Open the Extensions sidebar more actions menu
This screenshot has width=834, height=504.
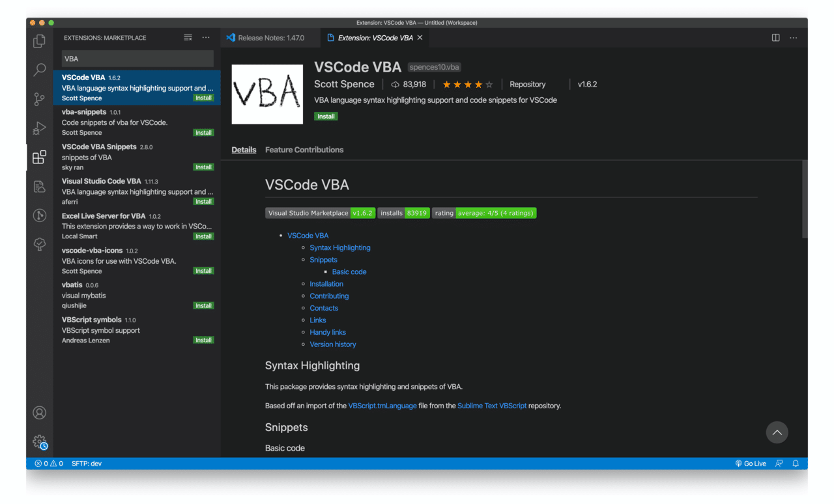[x=206, y=38]
